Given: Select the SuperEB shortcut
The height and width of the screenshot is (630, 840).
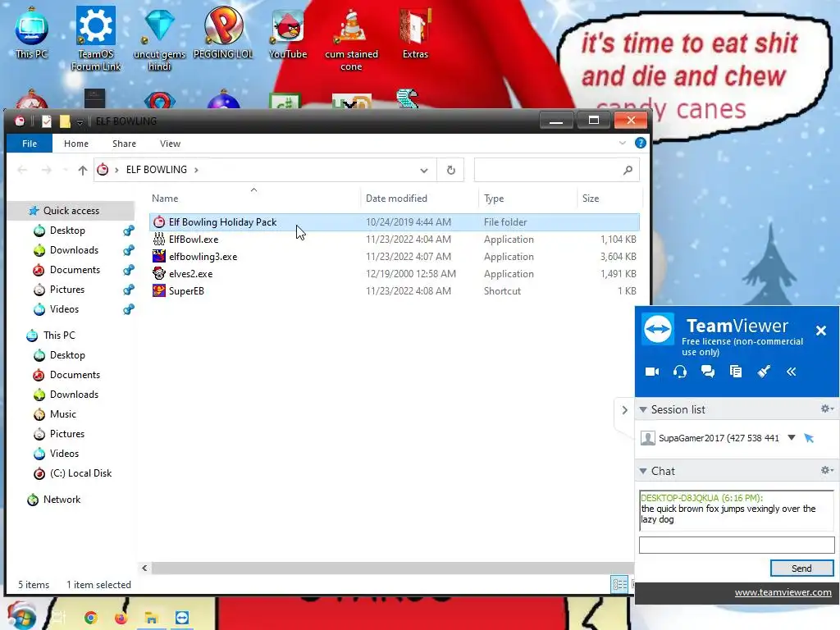Looking at the screenshot, I should (x=395, y=291).
